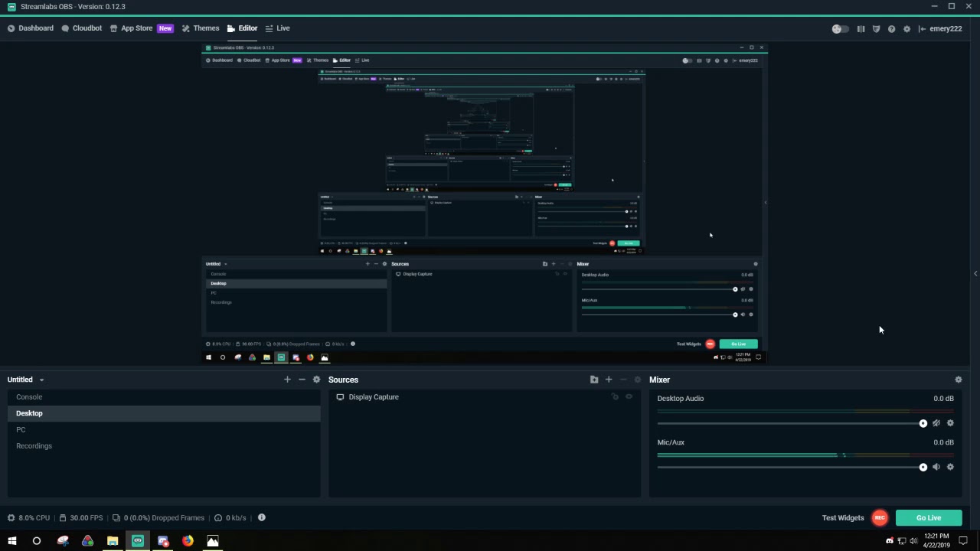Add a new source with plus icon
Image resolution: width=980 pixels, height=551 pixels.
point(609,380)
